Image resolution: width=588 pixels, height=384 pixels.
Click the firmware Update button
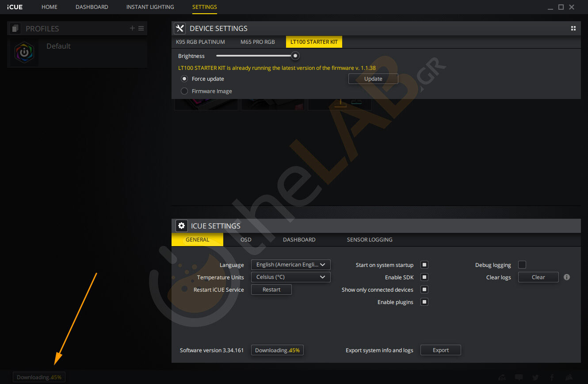[373, 79]
